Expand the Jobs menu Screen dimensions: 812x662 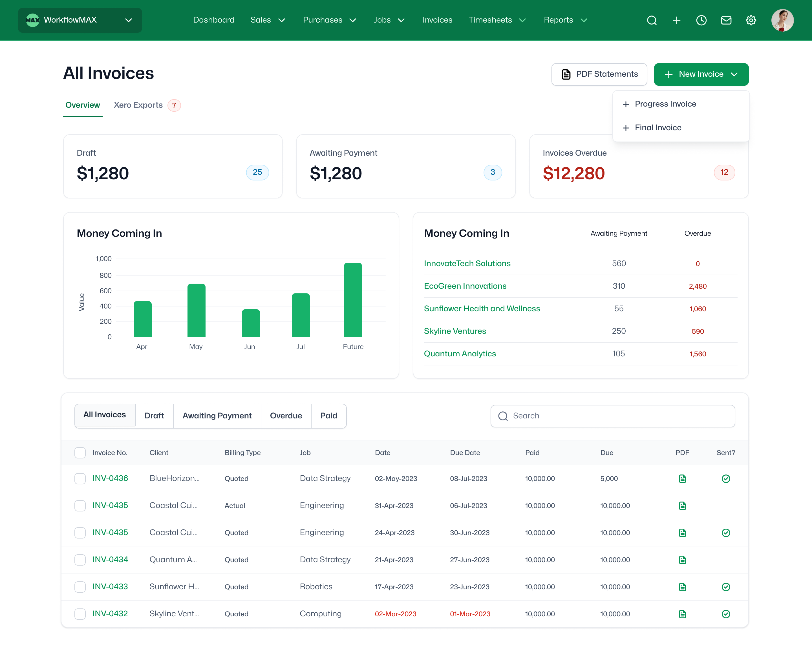click(x=389, y=20)
